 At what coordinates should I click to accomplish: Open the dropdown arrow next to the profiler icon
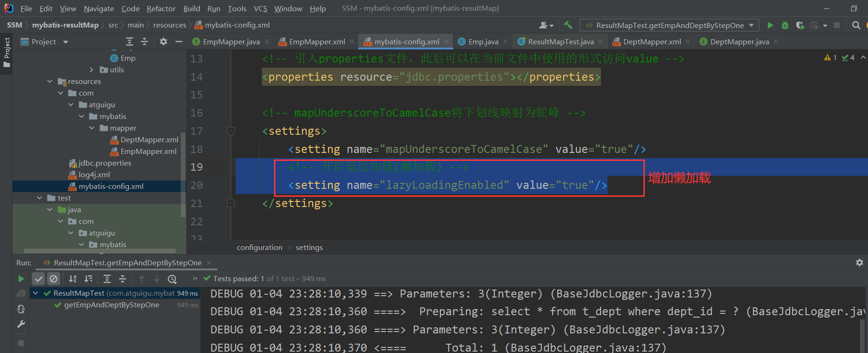click(825, 26)
